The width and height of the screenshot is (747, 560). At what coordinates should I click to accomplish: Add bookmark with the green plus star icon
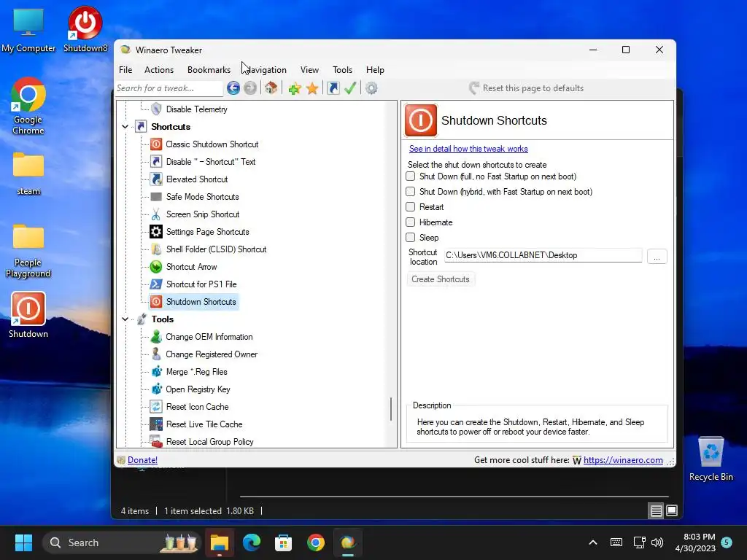[x=295, y=88]
